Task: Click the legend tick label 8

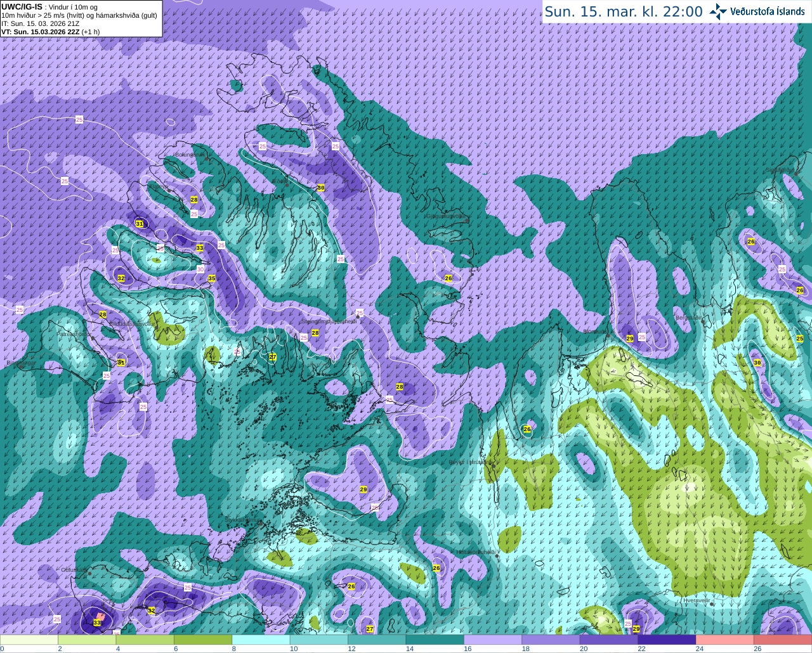Action: pos(233,649)
